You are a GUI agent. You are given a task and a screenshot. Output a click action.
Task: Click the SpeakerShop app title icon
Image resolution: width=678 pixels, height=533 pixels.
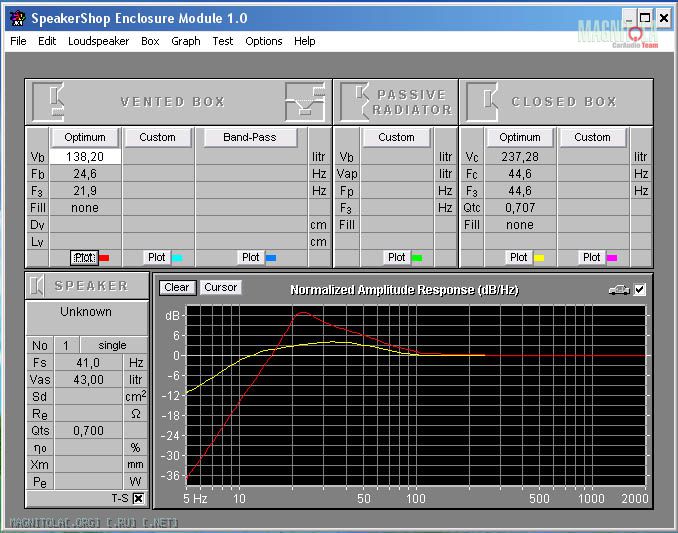coord(18,18)
